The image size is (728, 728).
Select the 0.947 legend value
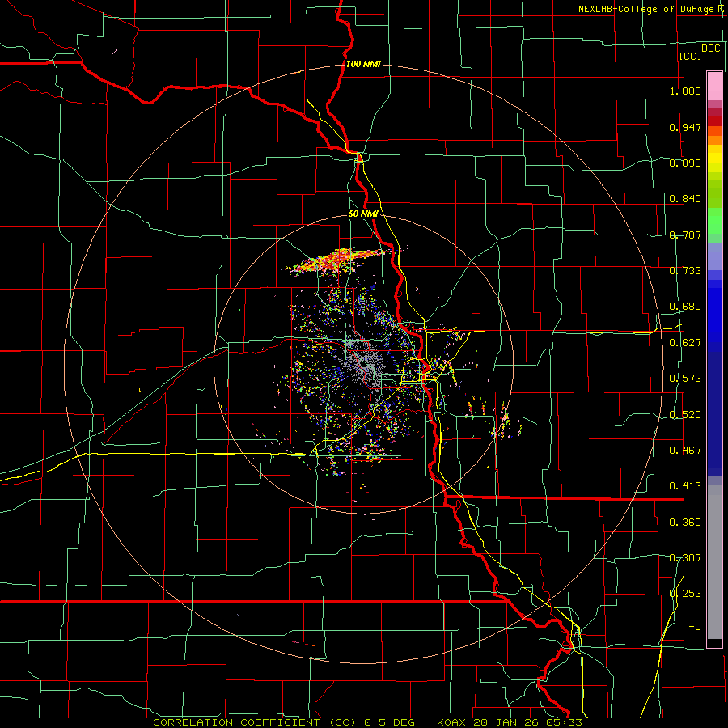(x=685, y=127)
